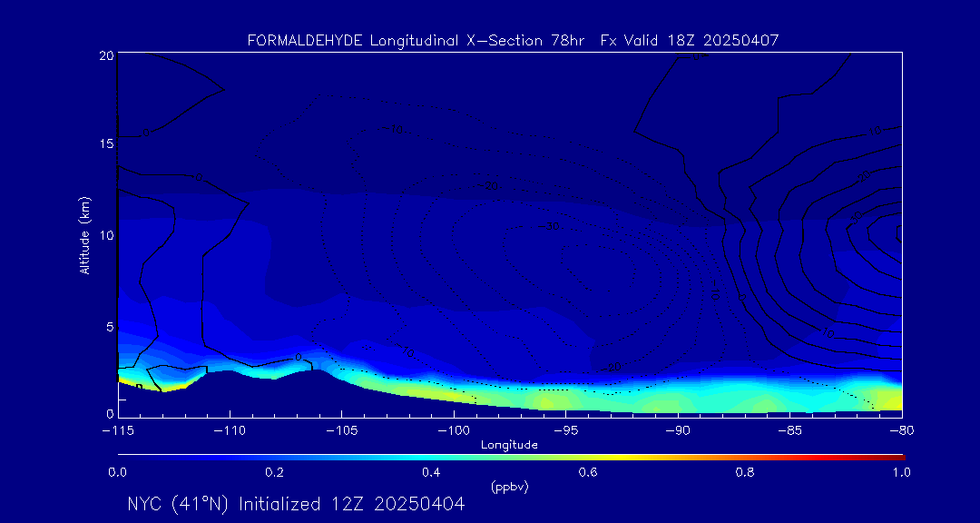Click altitude axis tick label 15
Screen dimensions: 980x523
click(x=106, y=143)
